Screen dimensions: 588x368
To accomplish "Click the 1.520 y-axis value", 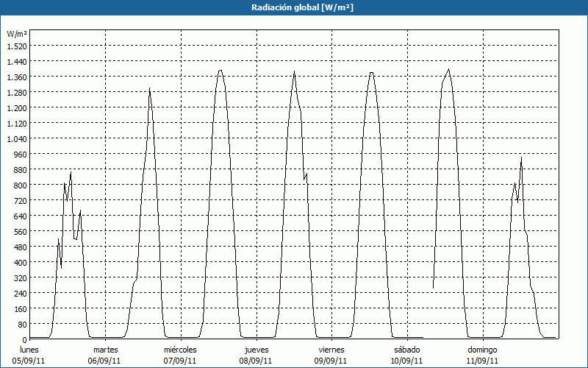I will [x=16, y=46].
